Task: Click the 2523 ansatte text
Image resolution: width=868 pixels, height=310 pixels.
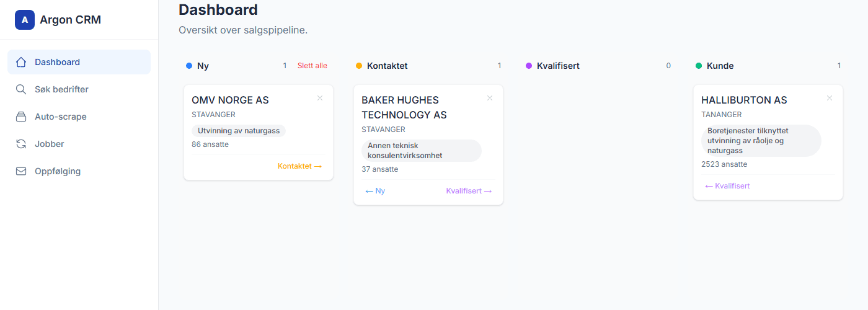Action: (724, 164)
